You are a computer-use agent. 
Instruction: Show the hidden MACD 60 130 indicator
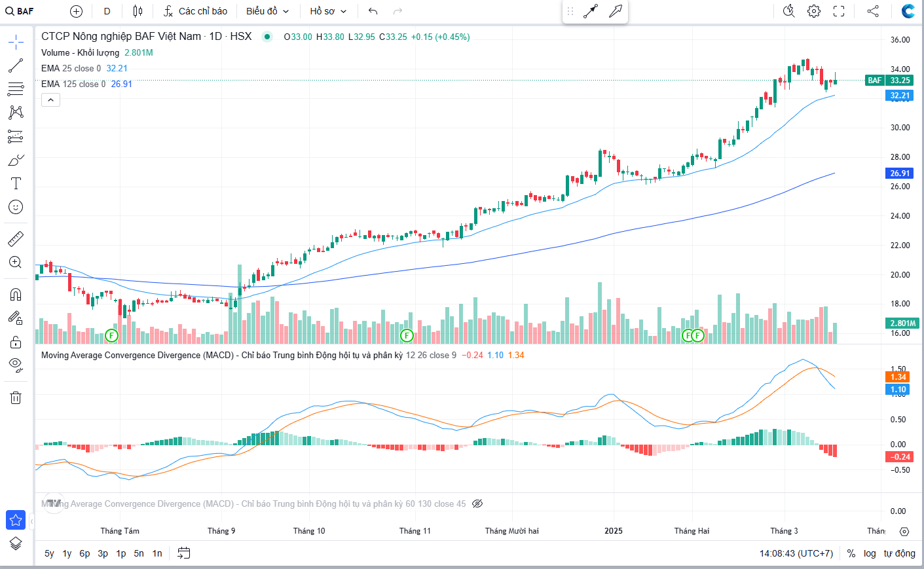477,504
